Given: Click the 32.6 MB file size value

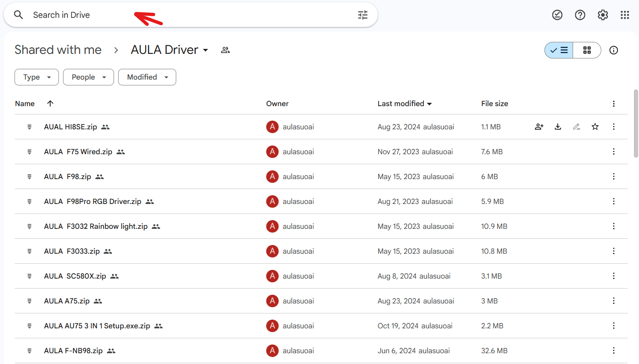Looking at the screenshot, I should pyautogui.click(x=494, y=351).
